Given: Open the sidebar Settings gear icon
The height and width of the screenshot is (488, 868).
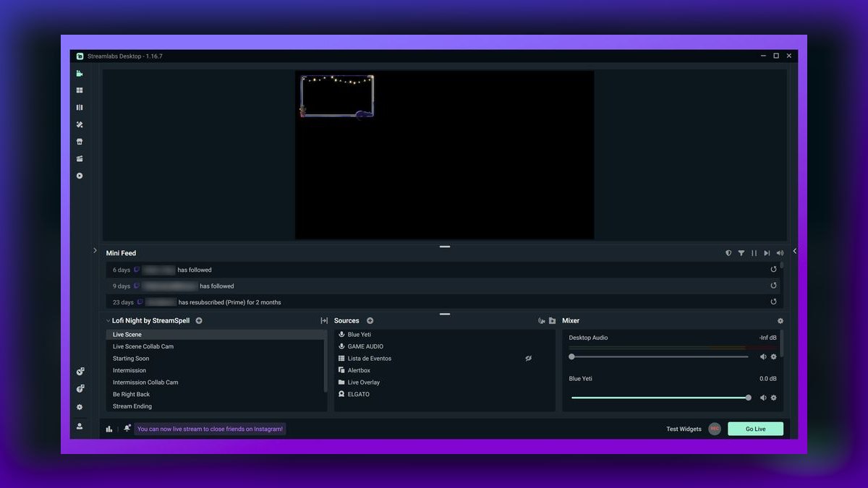Looking at the screenshot, I should pos(80,407).
